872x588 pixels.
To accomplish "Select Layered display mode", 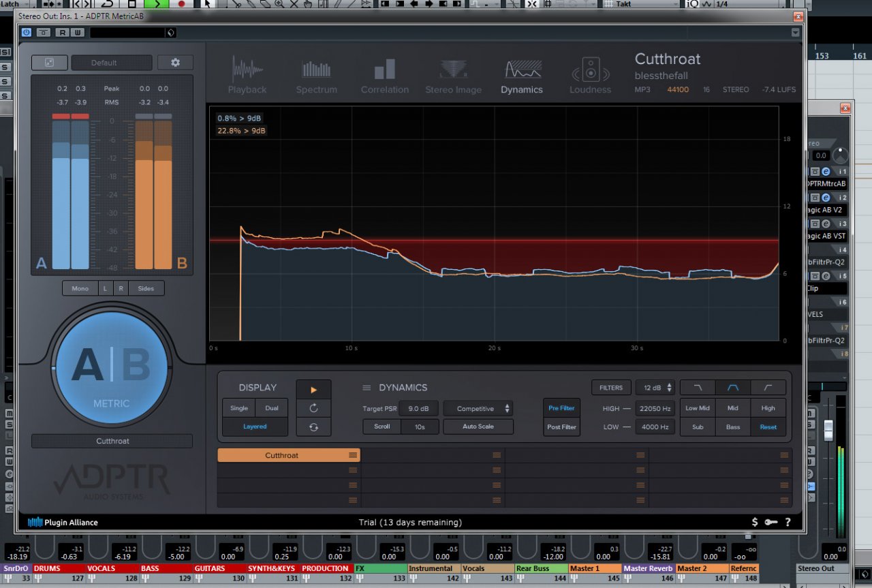I will point(255,427).
